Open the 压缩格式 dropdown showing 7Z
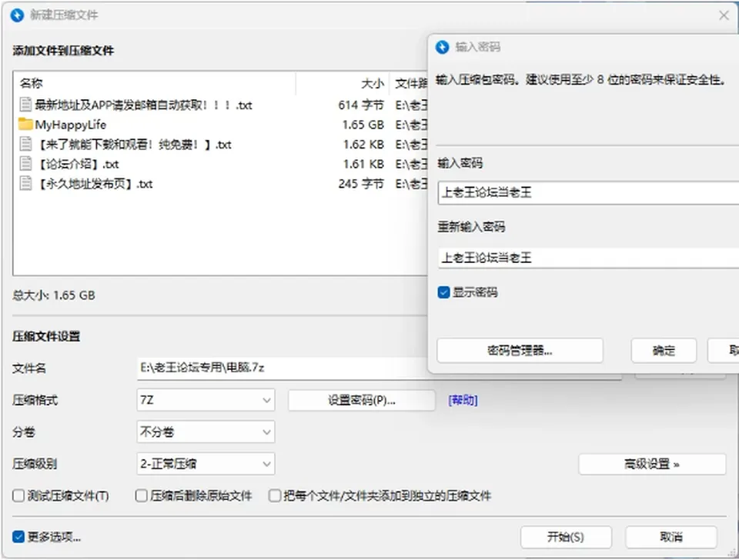This screenshot has width=739, height=560. tap(206, 400)
